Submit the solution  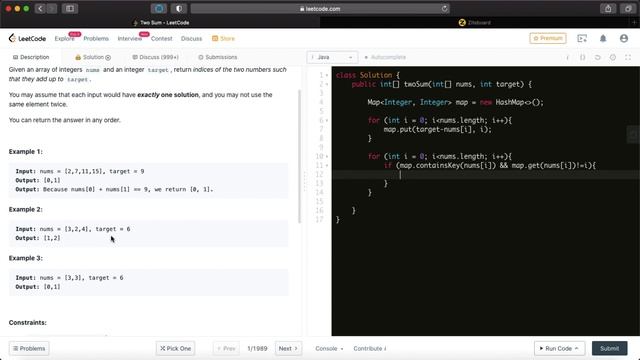609,348
